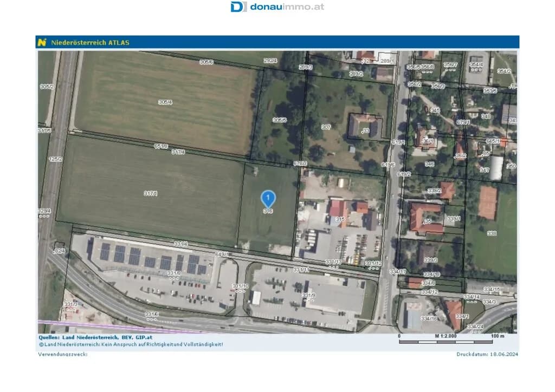Image resolution: width=555 pixels, height=392 pixels.
Task: Click the map scale bar
Action: (446, 342)
